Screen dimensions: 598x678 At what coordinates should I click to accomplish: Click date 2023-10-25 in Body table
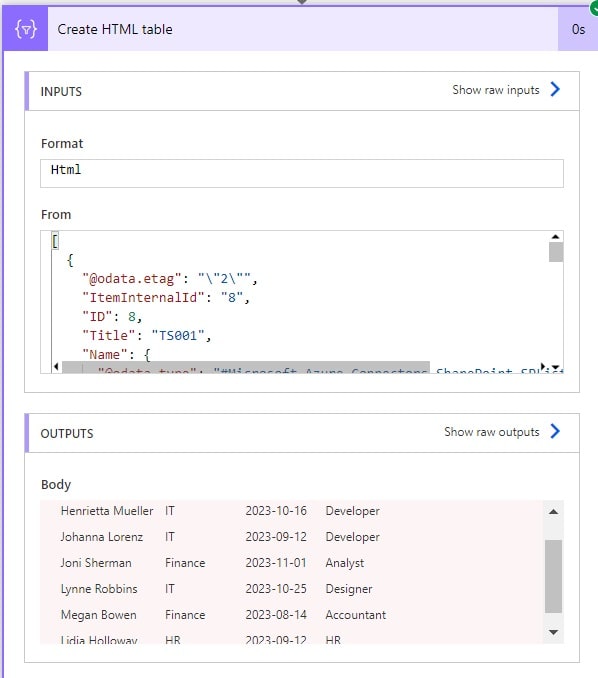coord(276,588)
